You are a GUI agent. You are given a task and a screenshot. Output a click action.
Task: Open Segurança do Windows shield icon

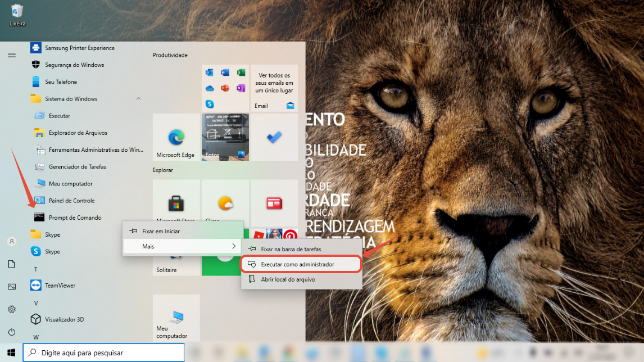pos(36,65)
